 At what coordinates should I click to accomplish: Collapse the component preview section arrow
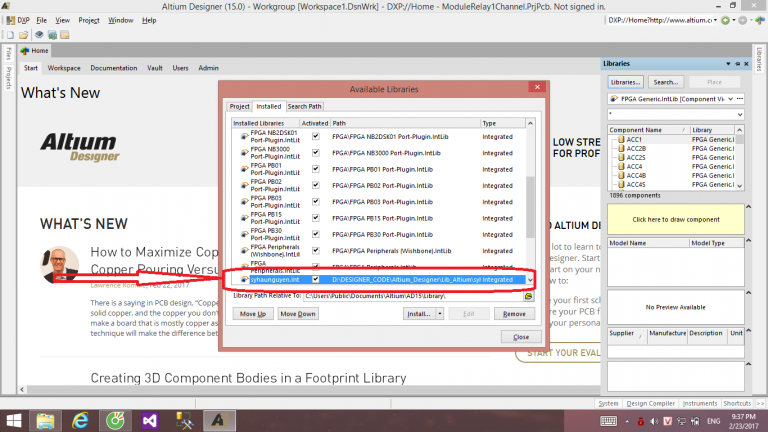click(748, 207)
